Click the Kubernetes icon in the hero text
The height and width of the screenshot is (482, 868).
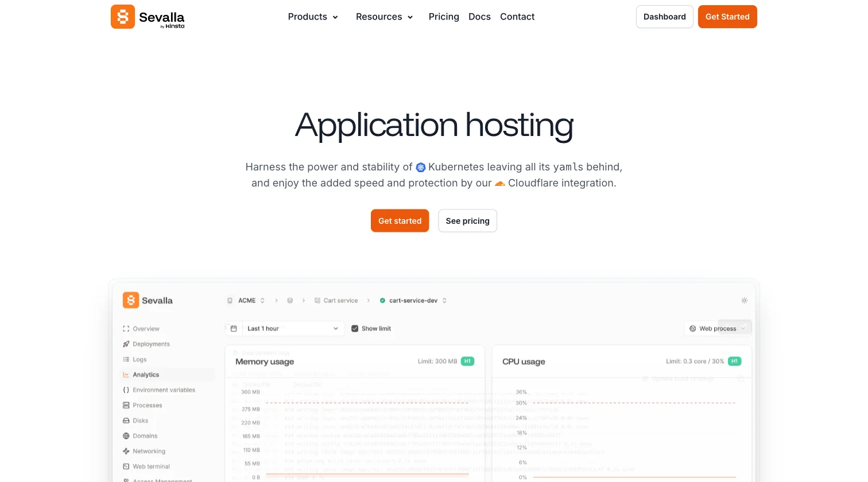[421, 168]
